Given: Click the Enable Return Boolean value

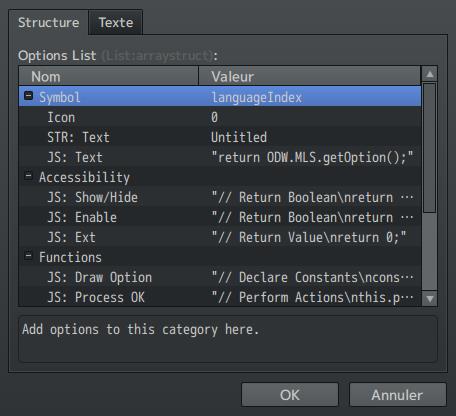Looking at the screenshot, I should point(312,217).
